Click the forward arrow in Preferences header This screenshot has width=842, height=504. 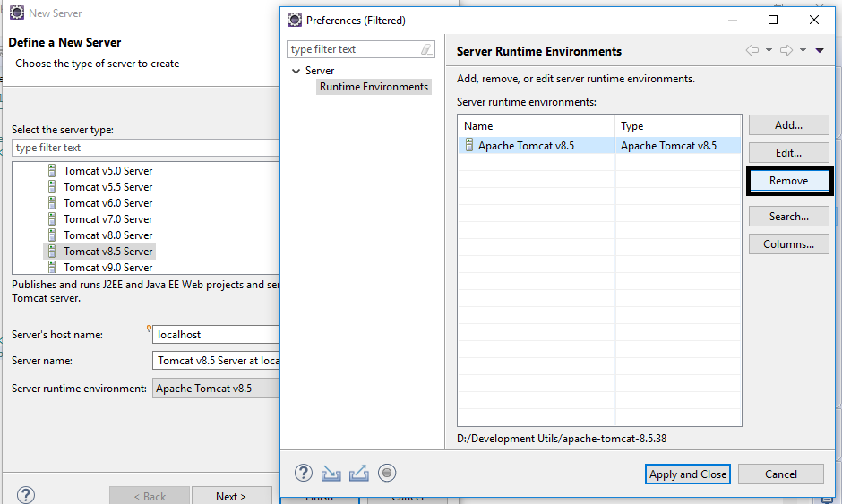(786, 50)
